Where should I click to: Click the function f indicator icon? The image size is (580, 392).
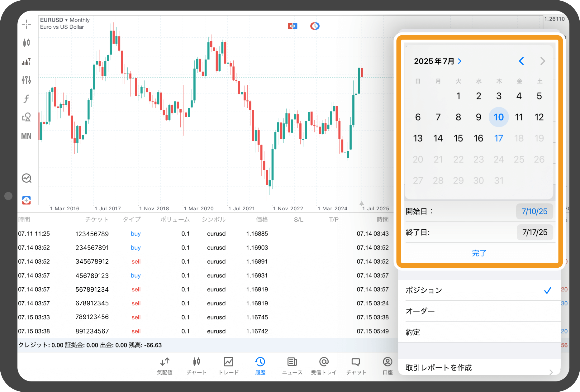26,99
